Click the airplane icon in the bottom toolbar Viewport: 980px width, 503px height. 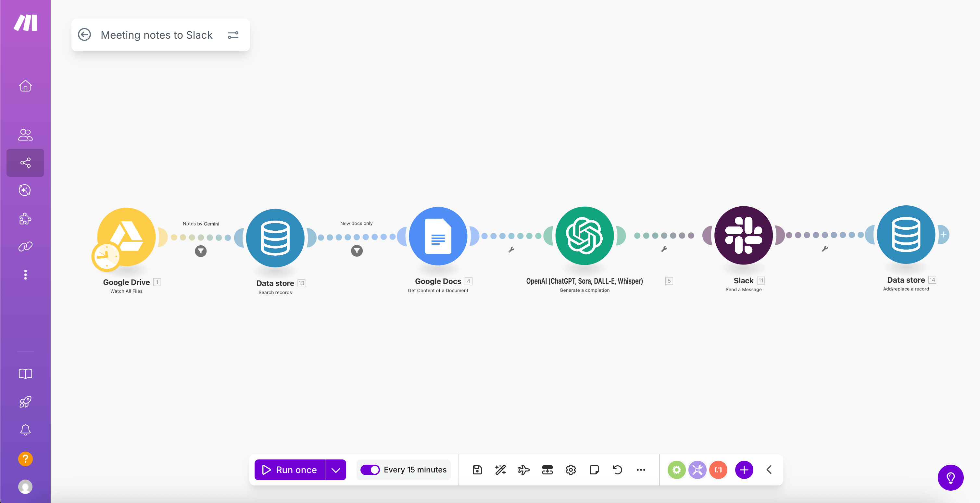[524, 470]
